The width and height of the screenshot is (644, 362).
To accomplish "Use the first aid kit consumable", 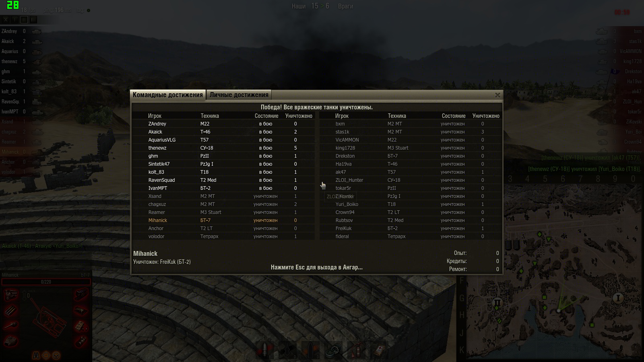I will click(x=379, y=350).
